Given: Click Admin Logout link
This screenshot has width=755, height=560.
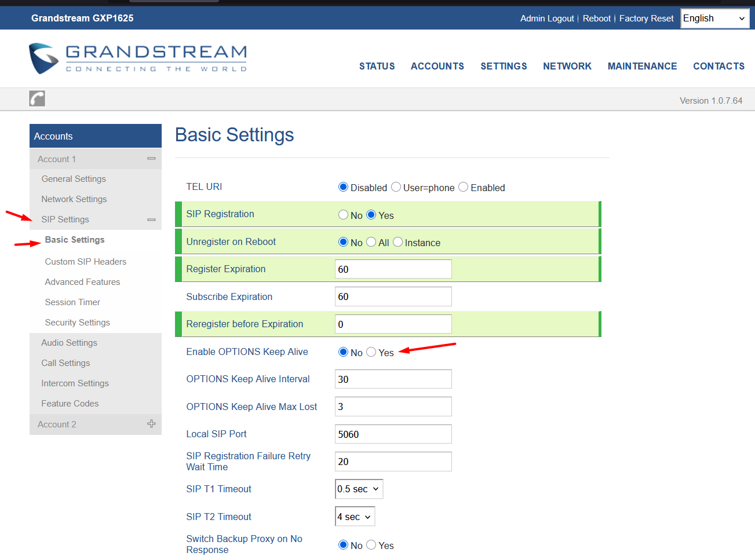Looking at the screenshot, I should [547, 19].
